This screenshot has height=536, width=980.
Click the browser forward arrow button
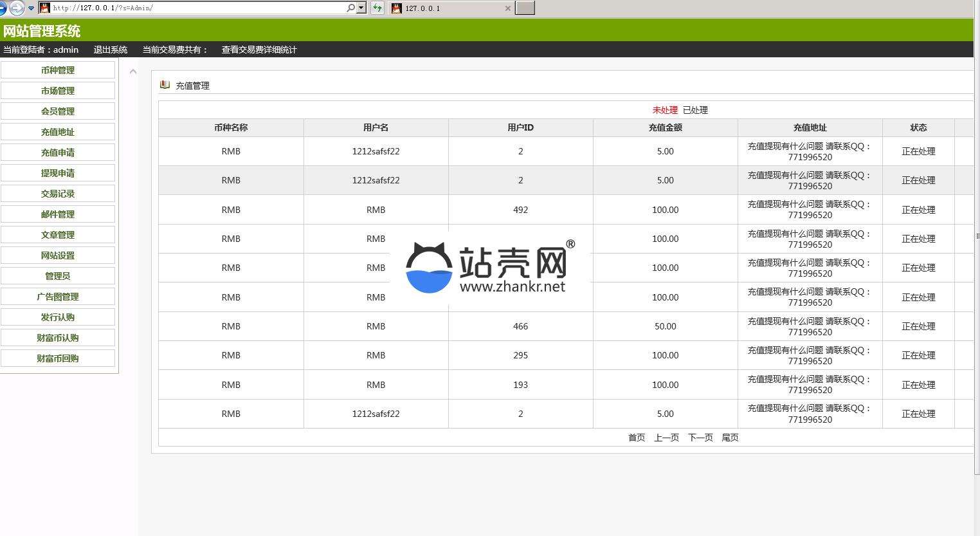pyautogui.click(x=17, y=8)
